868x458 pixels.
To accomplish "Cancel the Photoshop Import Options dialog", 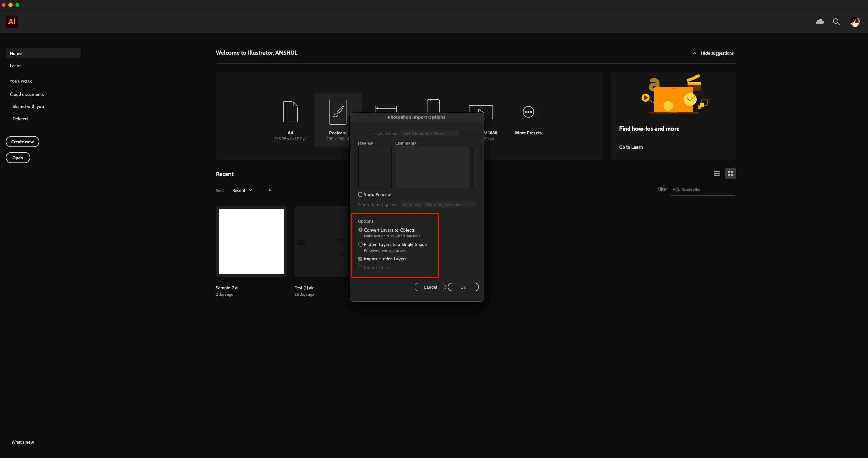I will click(430, 287).
